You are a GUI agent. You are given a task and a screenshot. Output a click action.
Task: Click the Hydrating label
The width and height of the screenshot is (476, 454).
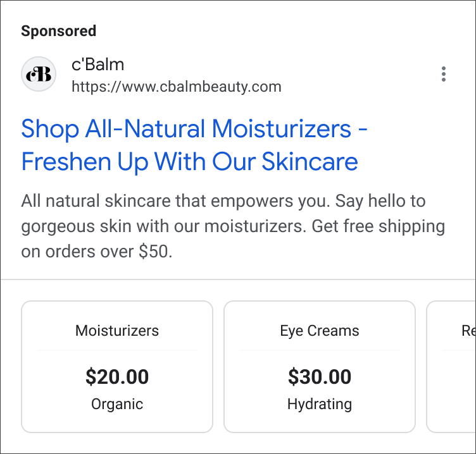coord(320,404)
